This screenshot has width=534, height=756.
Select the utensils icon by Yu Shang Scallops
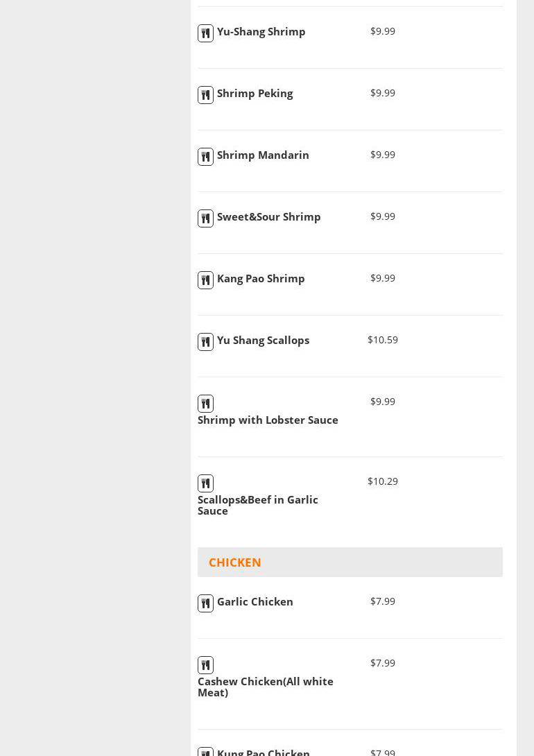(x=205, y=342)
